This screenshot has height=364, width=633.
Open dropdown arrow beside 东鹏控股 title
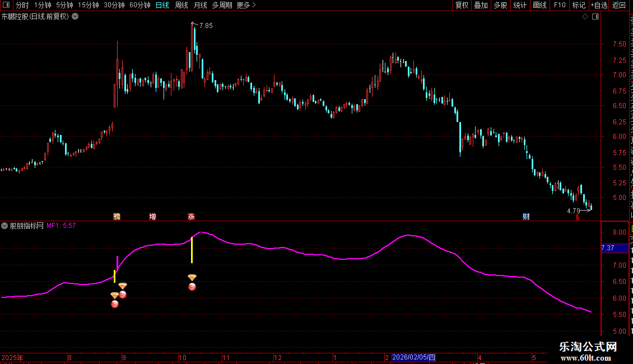click(75, 17)
